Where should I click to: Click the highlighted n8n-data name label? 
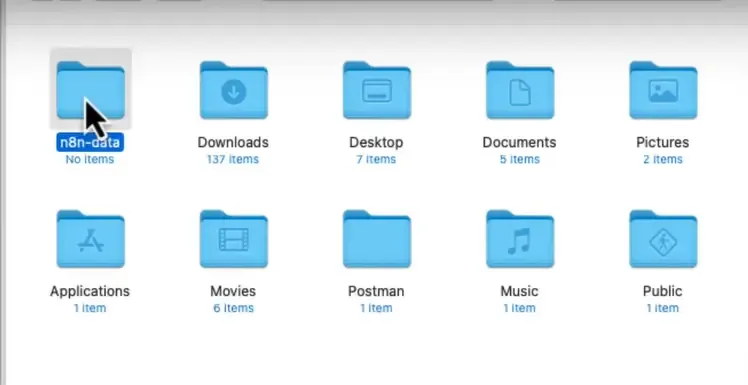click(90, 142)
